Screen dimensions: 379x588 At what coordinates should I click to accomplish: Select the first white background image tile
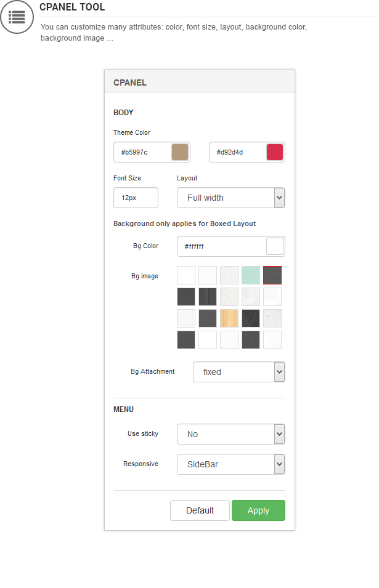(186, 275)
